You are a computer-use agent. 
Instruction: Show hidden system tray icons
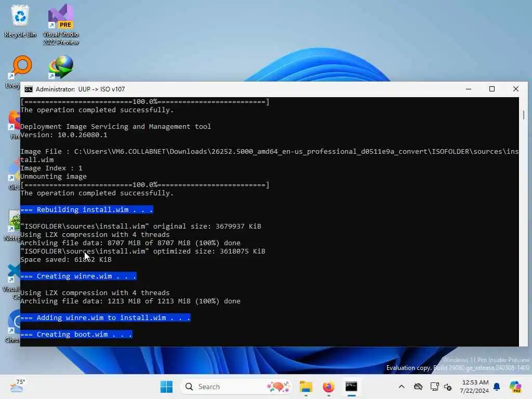point(402,387)
